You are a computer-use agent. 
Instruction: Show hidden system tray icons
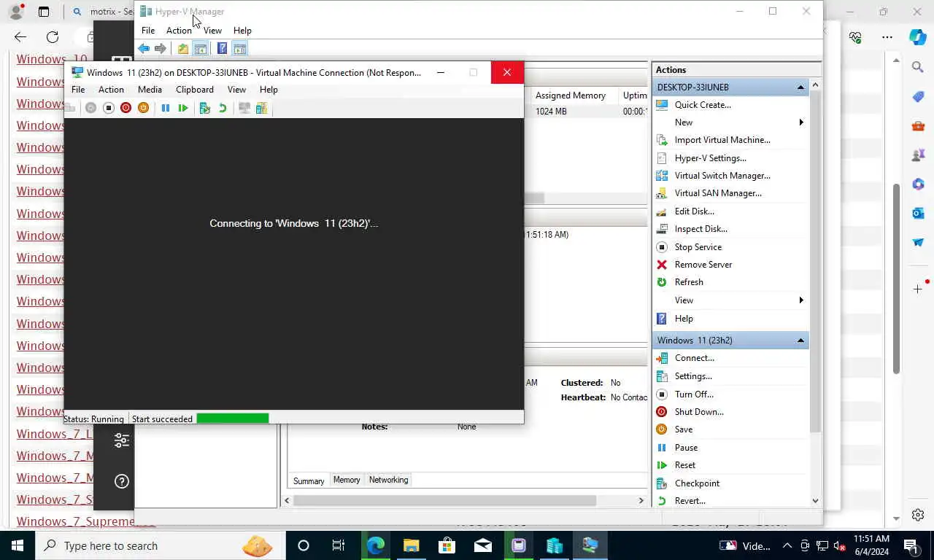(x=787, y=545)
